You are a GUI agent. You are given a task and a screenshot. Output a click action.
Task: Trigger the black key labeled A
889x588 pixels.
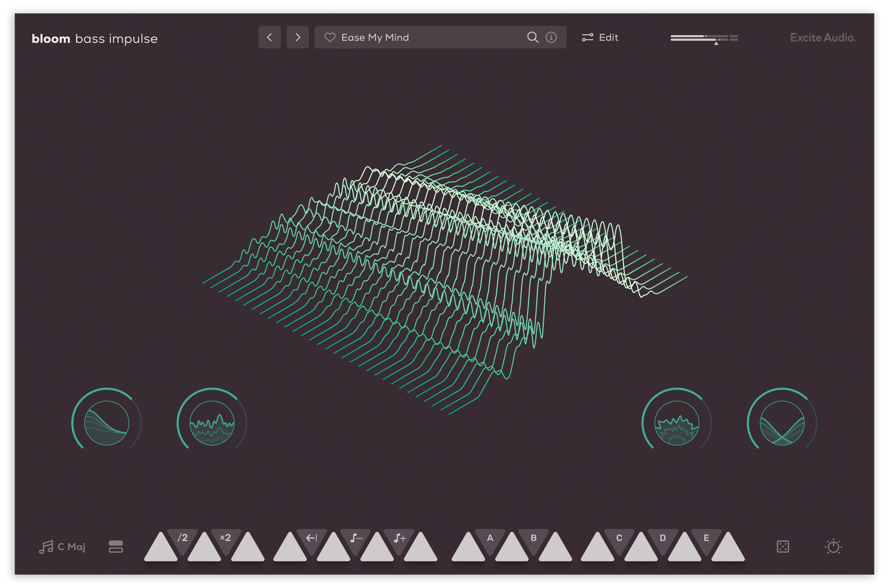490,539
